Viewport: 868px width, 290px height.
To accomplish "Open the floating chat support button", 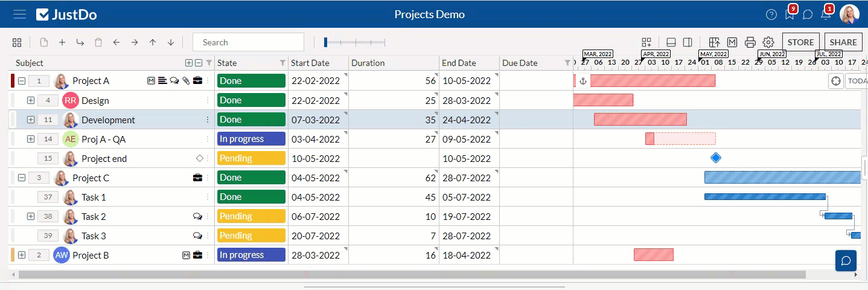I will (846, 260).
